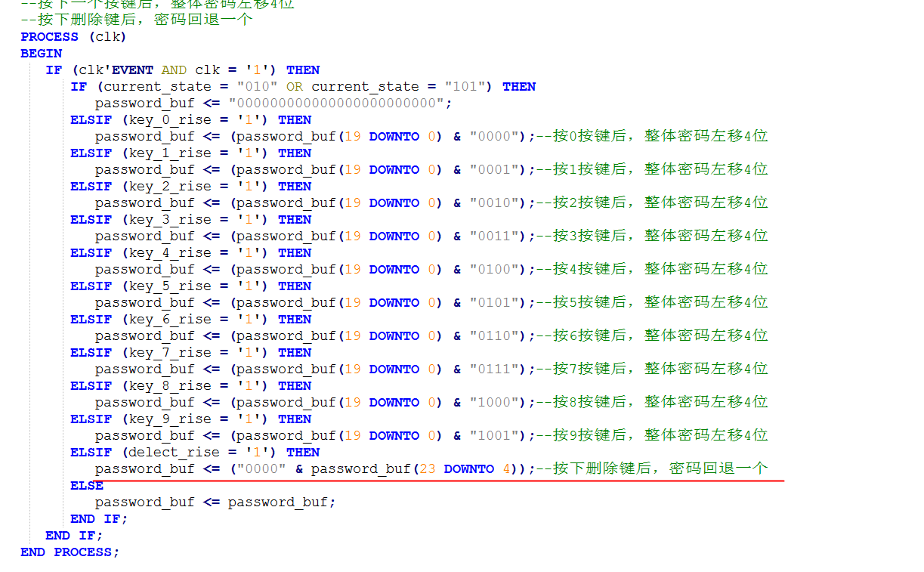Click the END PROCESS; line

coord(70,552)
